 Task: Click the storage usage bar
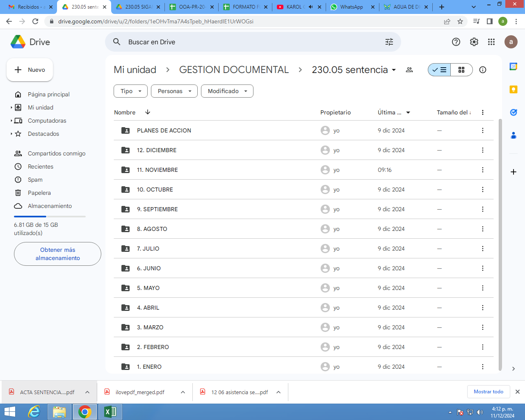(49, 216)
